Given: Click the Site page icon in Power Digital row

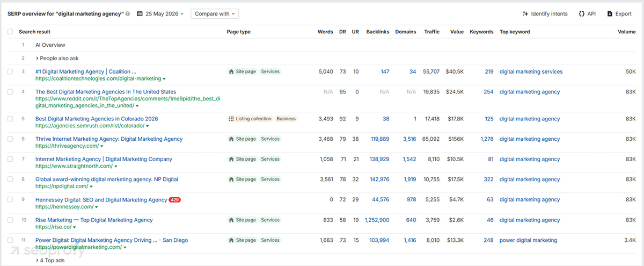Looking at the screenshot, I should tap(231, 240).
